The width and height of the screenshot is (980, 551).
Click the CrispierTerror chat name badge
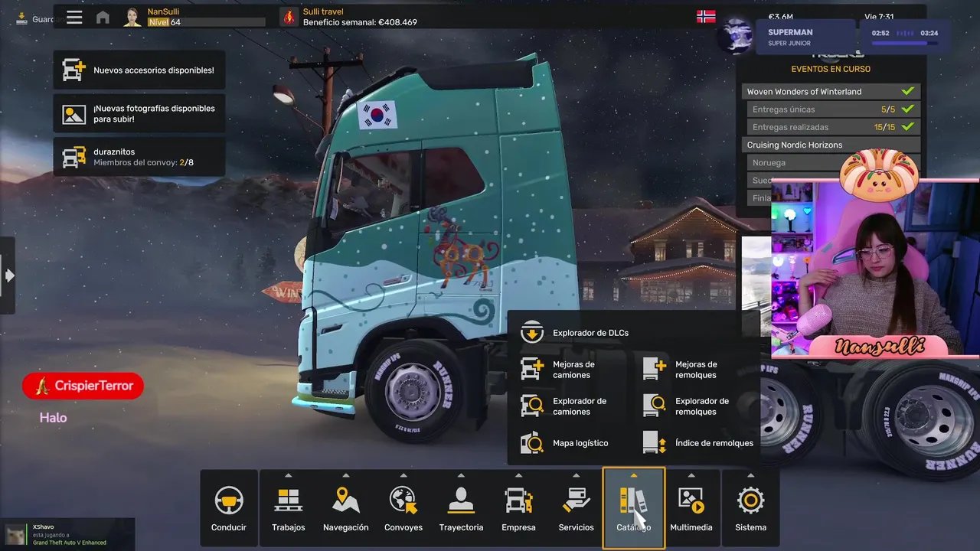click(x=83, y=386)
